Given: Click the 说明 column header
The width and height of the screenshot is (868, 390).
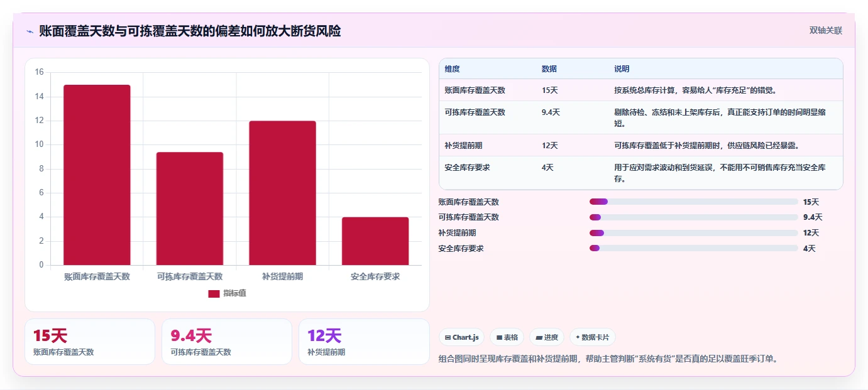Looking at the screenshot, I should coord(622,69).
